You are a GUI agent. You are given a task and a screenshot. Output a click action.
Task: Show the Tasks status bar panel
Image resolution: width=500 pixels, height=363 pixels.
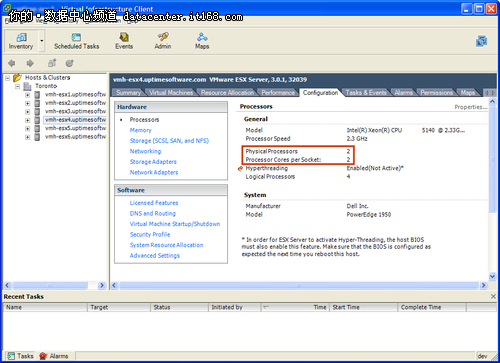tap(21, 356)
